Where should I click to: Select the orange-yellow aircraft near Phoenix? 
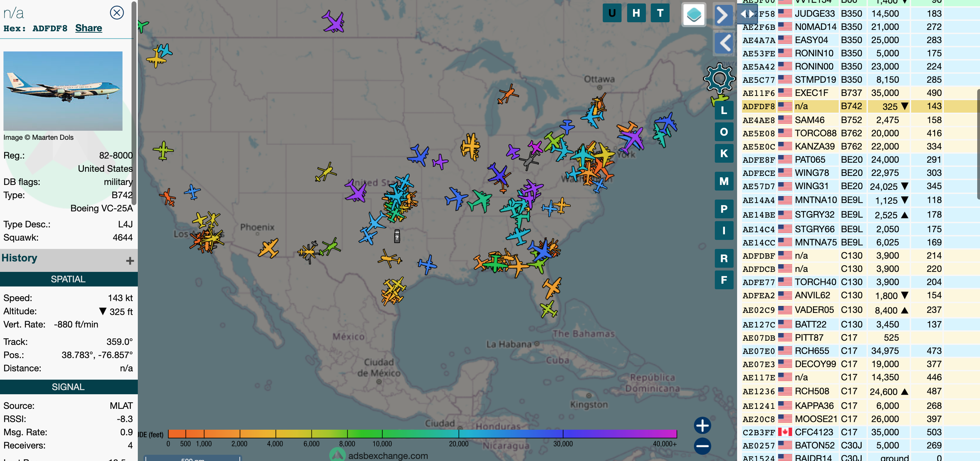coord(269,248)
